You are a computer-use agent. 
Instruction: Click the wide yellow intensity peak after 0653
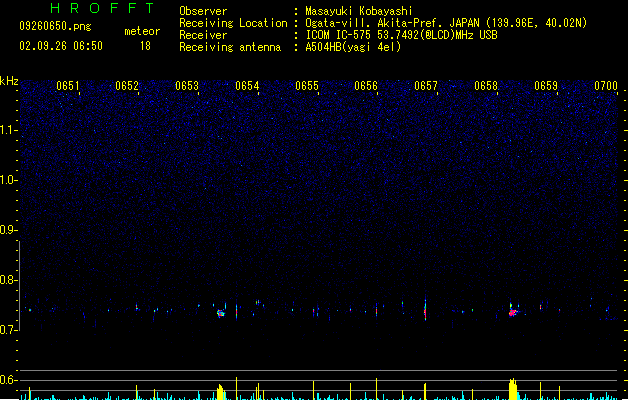click(220, 392)
